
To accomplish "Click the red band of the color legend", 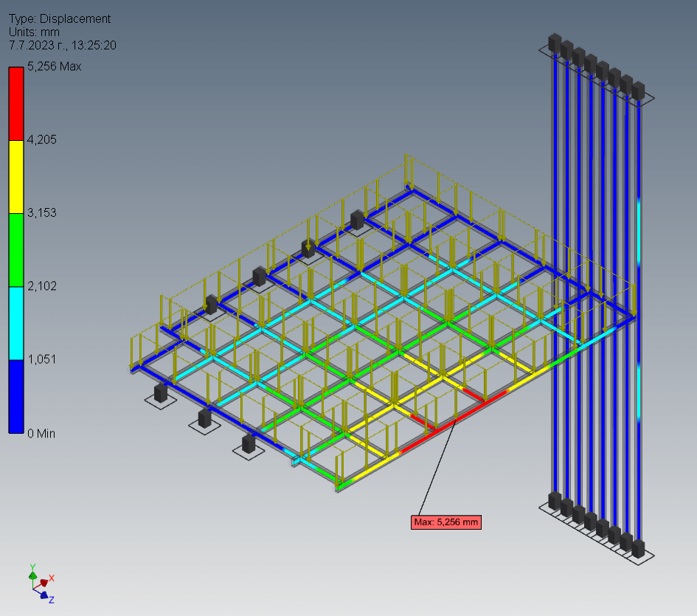I will pyautogui.click(x=15, y=103).
